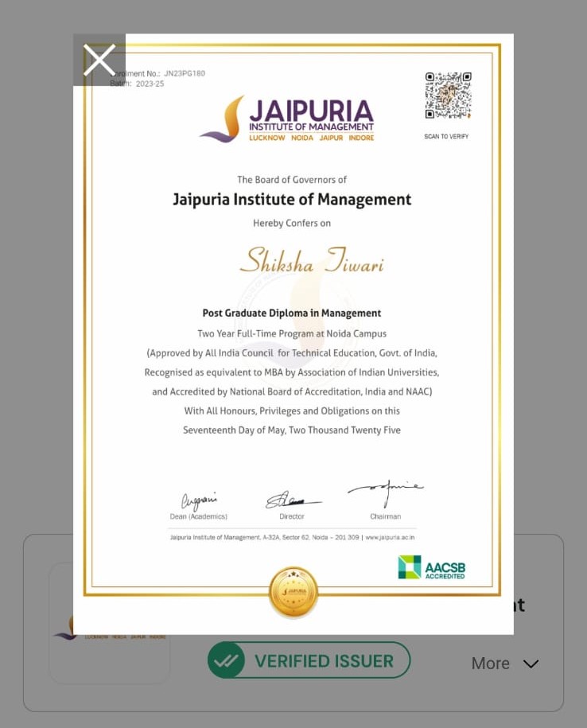Viewport: 587px width, 728px height.
Task: Click 'The Board of Governors of' text
Action: [x=292, y=180]
